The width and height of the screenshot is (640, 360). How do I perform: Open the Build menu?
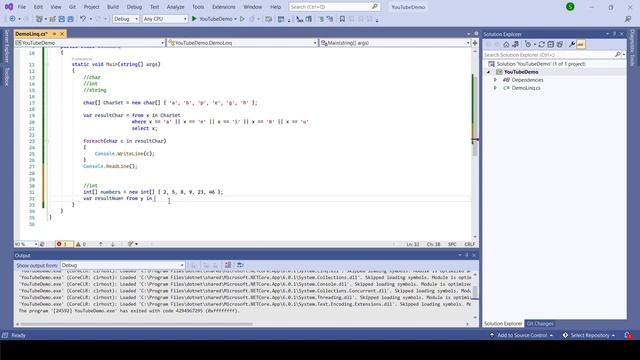click(113, 7)
